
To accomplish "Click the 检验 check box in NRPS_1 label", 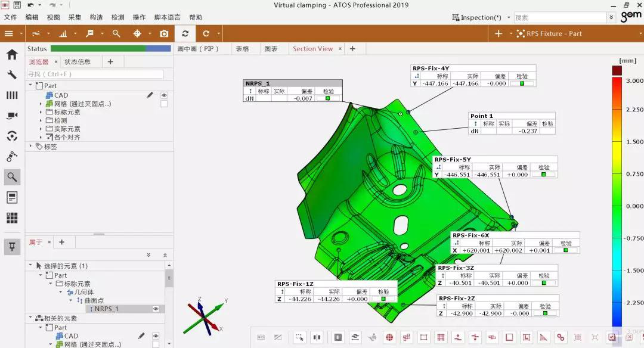I will [328, 98].
